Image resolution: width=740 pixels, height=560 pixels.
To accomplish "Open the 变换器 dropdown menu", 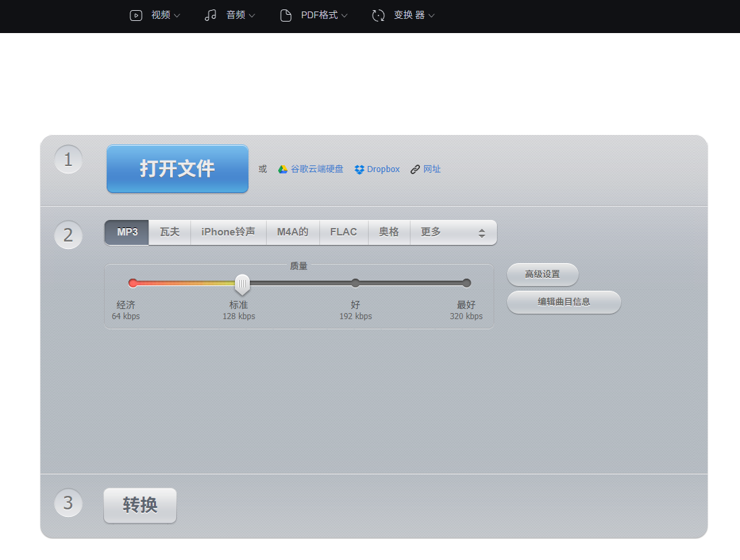I will [x=411, y=15].
